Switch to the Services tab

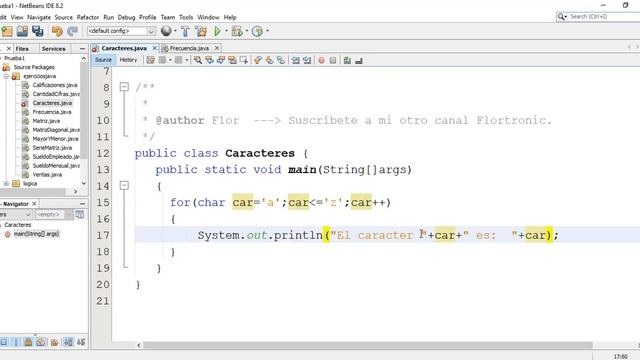click(53, 49)
